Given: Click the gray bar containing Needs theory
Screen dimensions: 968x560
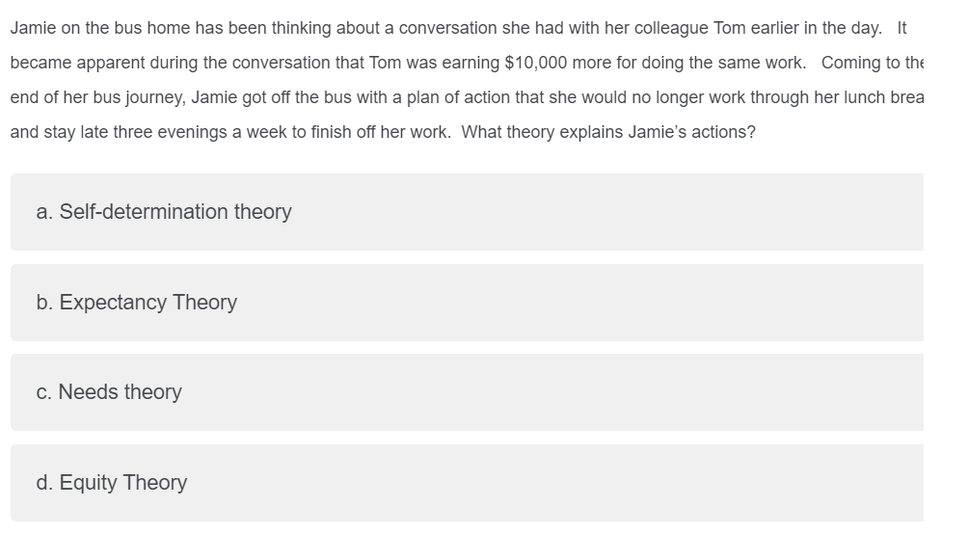Looking at the screenshot, I should [x=468, y=392].
